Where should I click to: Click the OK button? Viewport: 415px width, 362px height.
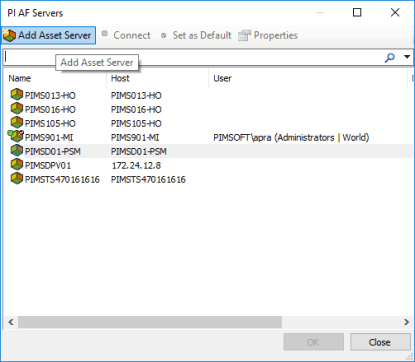coord(313,342)
